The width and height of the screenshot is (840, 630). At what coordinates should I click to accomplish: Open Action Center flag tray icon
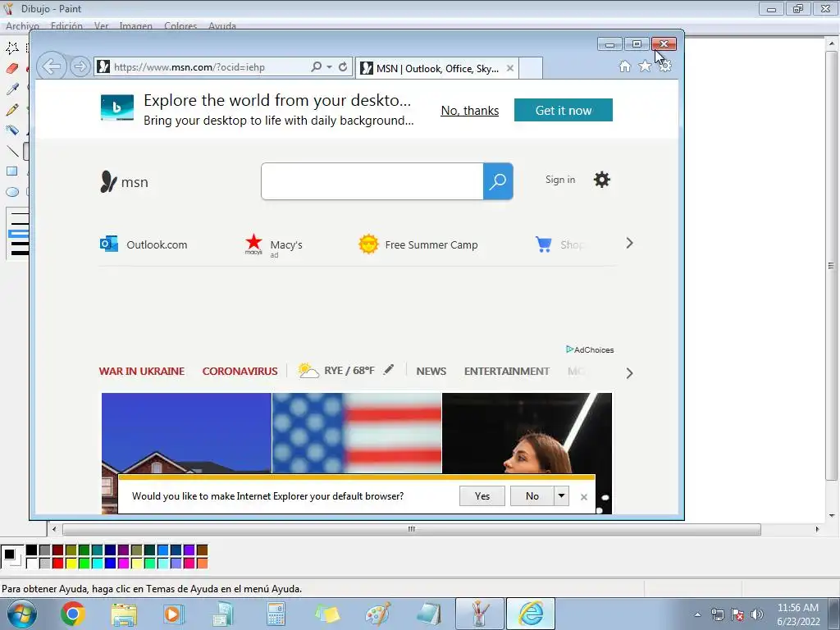click(x=737, y=614)
